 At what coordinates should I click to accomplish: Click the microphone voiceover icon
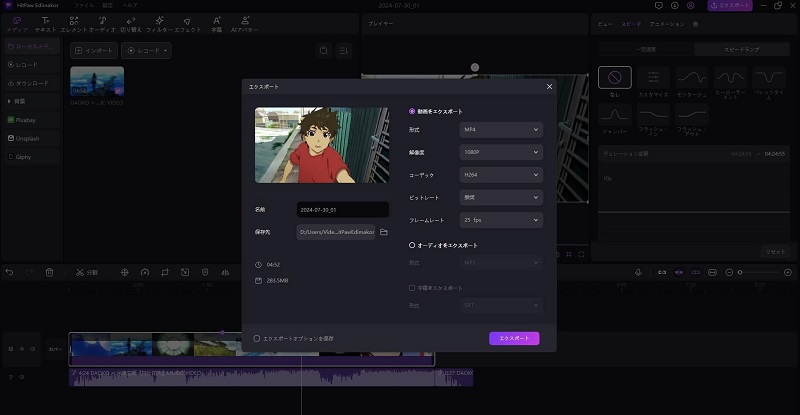638,272
